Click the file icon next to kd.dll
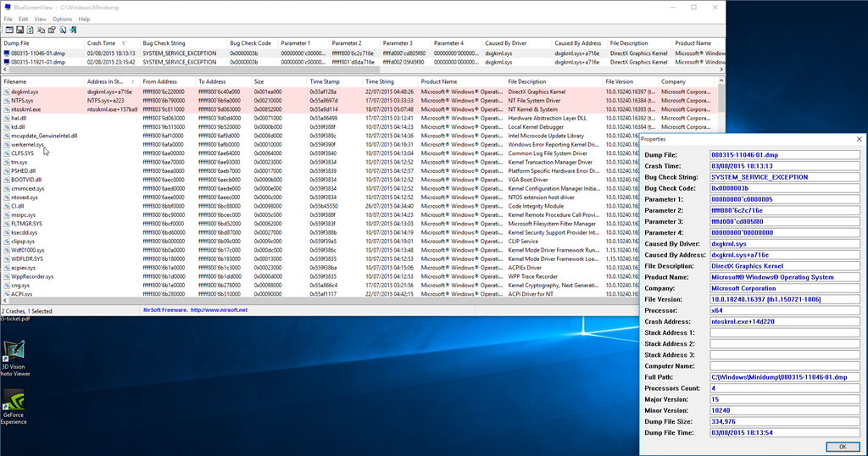Viewport: 868px width, 456px height. [x=7, y=127]
